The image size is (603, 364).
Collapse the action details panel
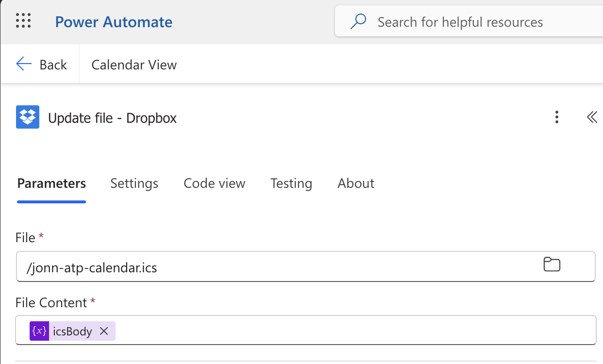(x=592, y=117)
